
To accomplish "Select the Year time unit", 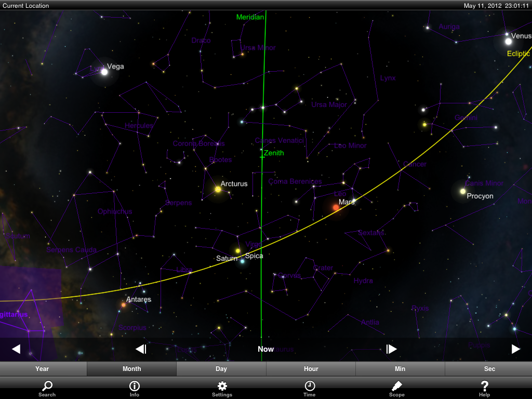I will coord(42,369).
